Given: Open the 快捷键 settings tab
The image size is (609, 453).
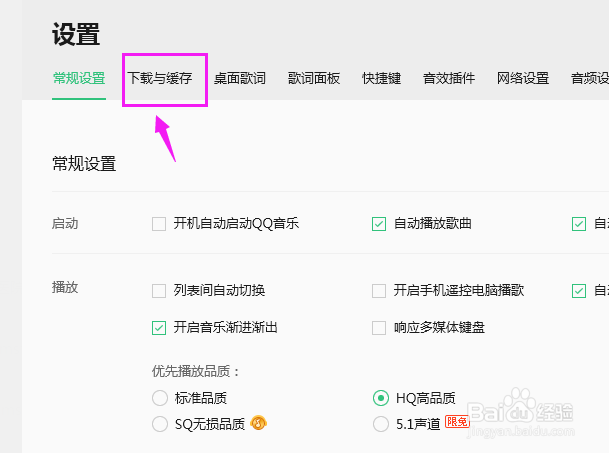Looking at the screenshot, I should pyautogui.click(x=381, y=78).
